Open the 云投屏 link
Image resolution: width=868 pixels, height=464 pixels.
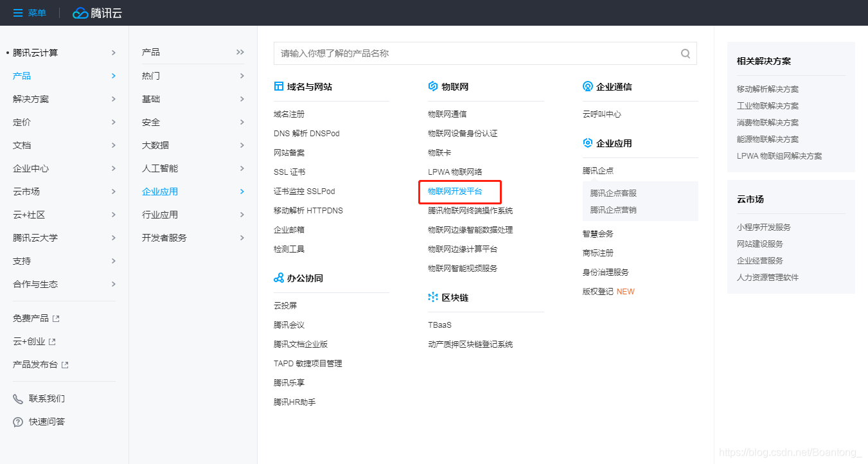tap(285, 306)
